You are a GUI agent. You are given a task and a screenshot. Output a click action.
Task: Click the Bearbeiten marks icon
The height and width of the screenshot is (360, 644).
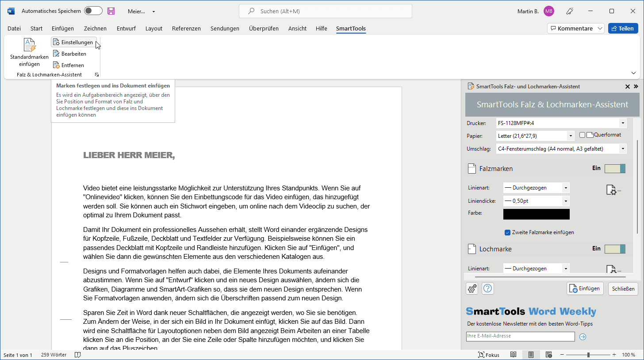point(56,54)
